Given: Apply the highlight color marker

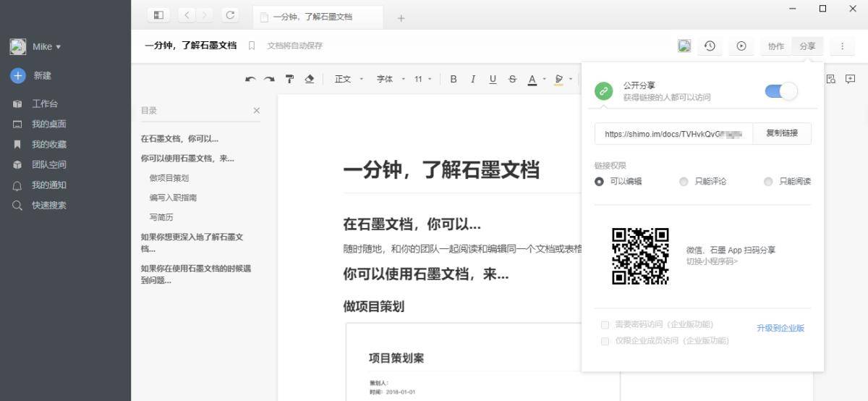Looking at the screenshot, I should coord(558,80).
